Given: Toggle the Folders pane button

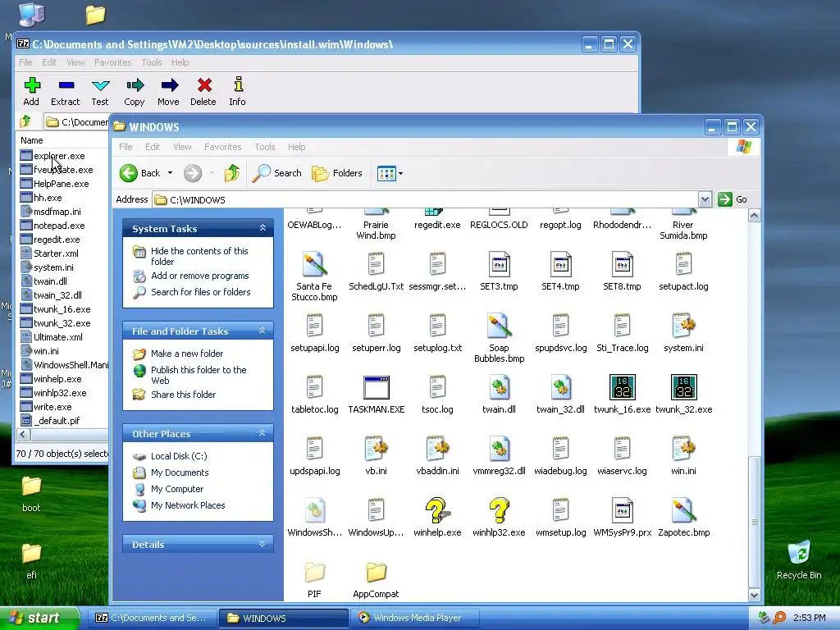Looking at the screenshot, I should coord(337,173).
